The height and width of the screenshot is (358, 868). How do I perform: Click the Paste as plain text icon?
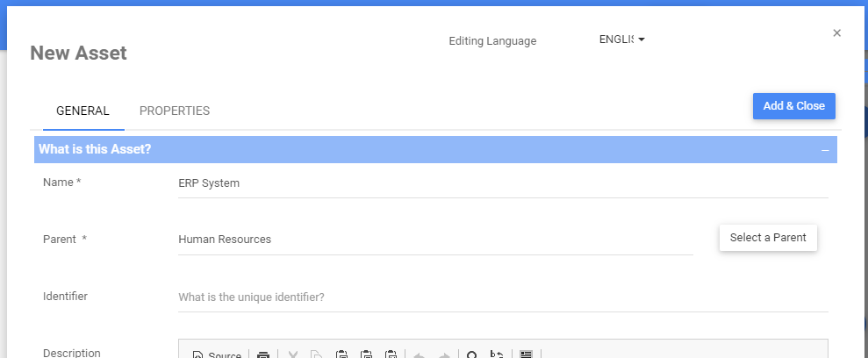click(x=367, y=355)
